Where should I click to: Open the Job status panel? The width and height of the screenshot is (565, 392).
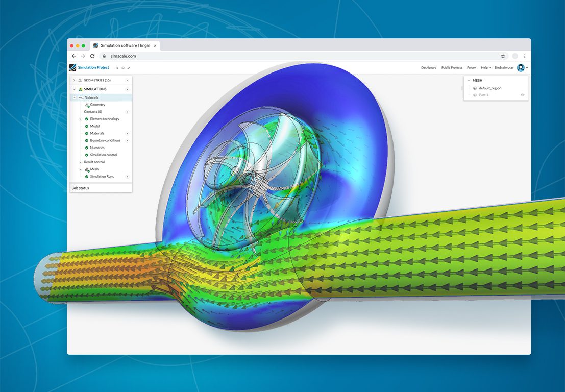tap(101, 188)
